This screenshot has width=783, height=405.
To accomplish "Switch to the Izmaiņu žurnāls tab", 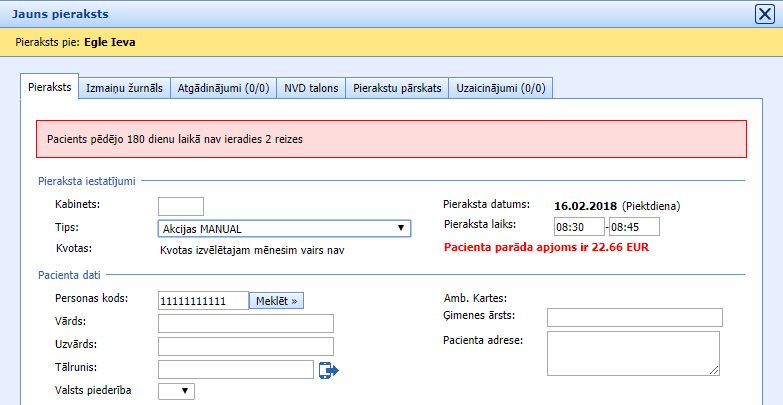I will pos(123,89).
